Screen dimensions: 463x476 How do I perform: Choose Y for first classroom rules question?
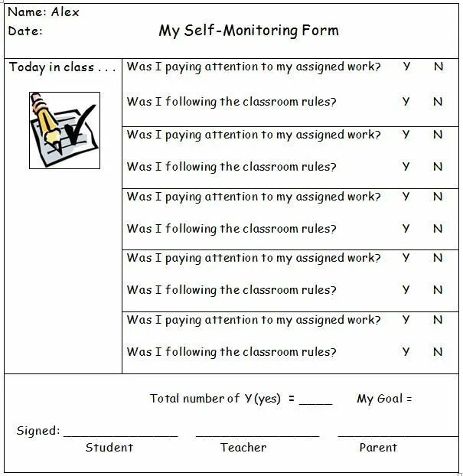[x=406, y=101]
